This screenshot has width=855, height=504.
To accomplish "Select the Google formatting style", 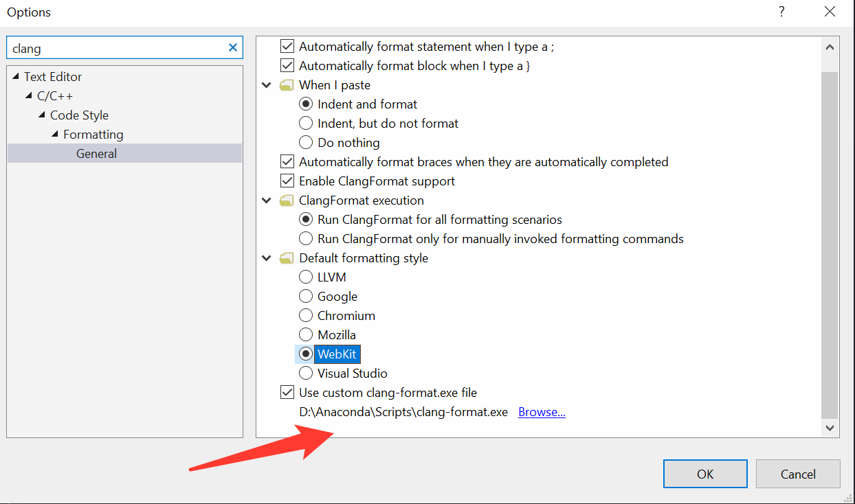I will (306, 297).
